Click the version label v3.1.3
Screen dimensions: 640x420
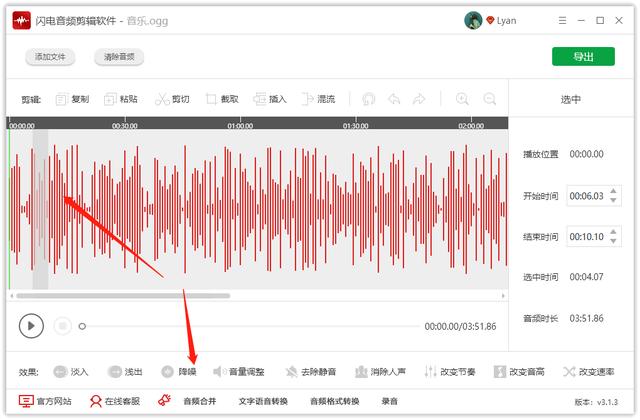point(596,402)
